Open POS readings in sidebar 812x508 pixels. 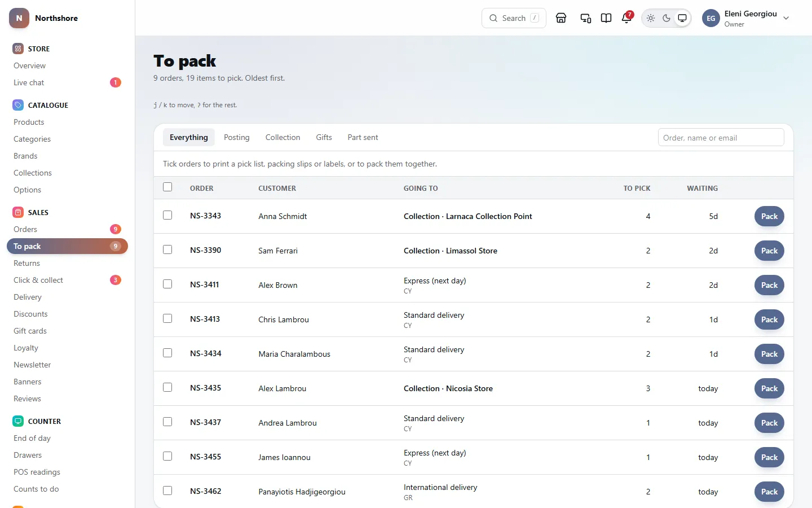click(x=67, y=472)
